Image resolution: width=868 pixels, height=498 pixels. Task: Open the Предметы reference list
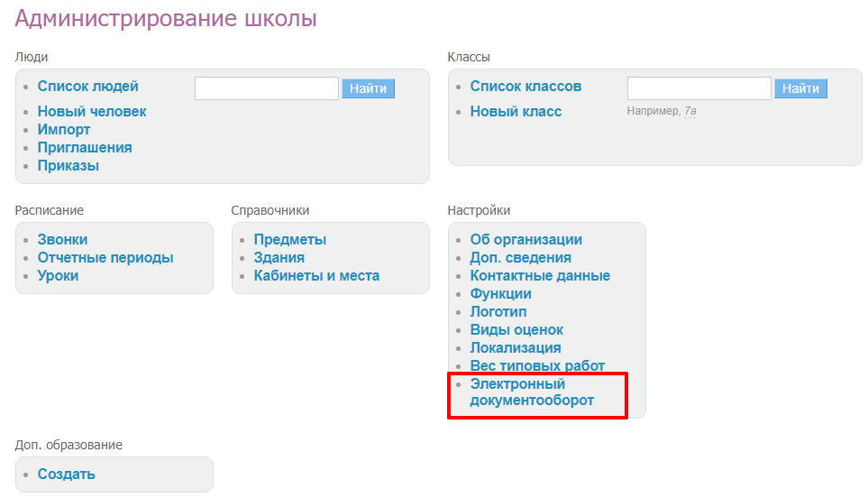pos(289,240)
